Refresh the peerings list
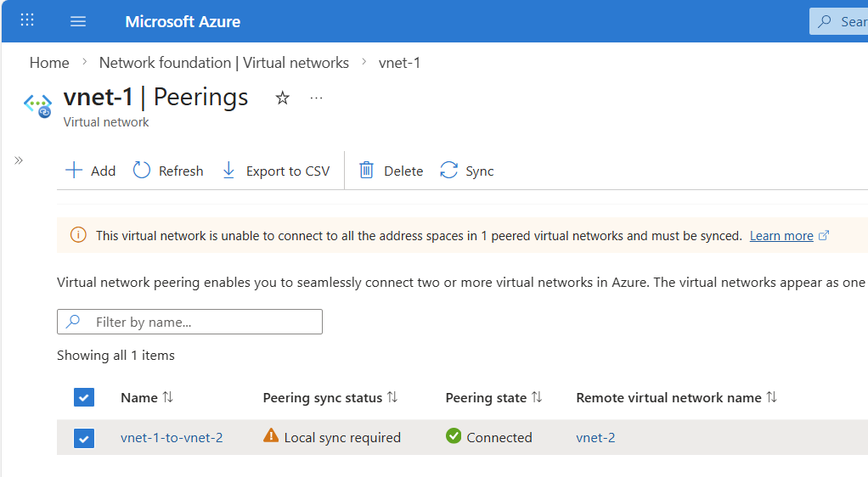 click(168, 171)
